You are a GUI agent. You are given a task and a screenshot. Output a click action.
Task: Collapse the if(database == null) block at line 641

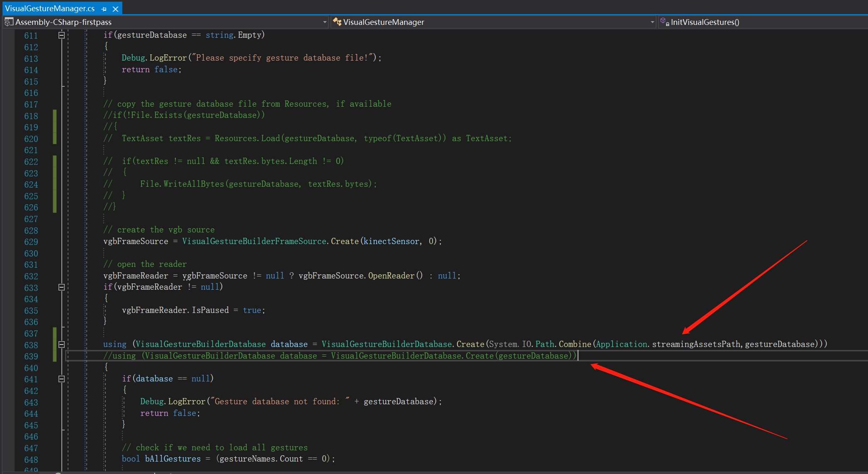pos(61,379)
